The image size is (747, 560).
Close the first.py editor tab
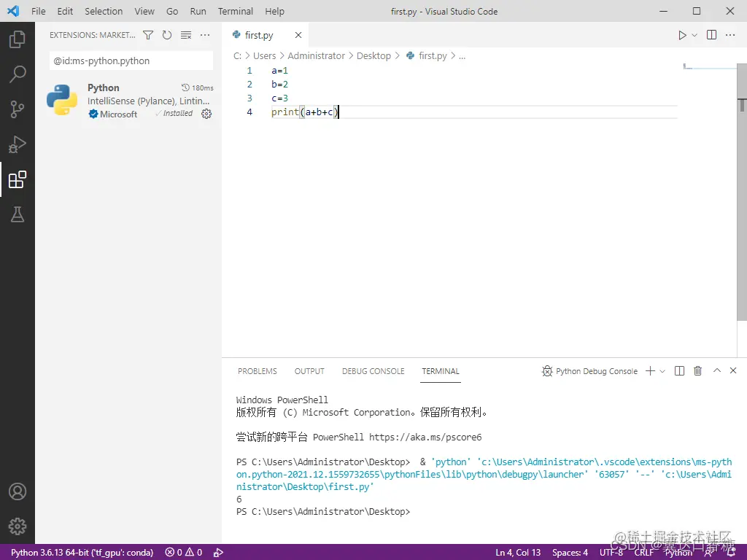(x=298, y=35)
